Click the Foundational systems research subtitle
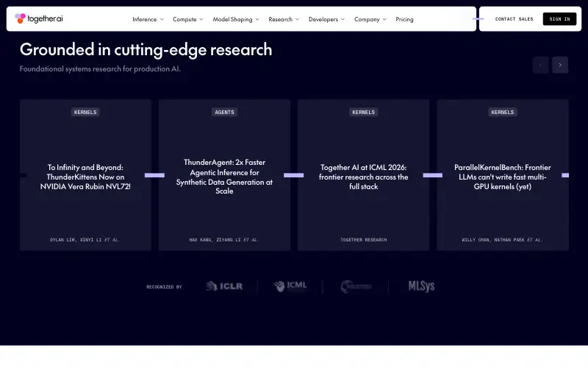Screen dimensions: 588x368 coord(100,68)
